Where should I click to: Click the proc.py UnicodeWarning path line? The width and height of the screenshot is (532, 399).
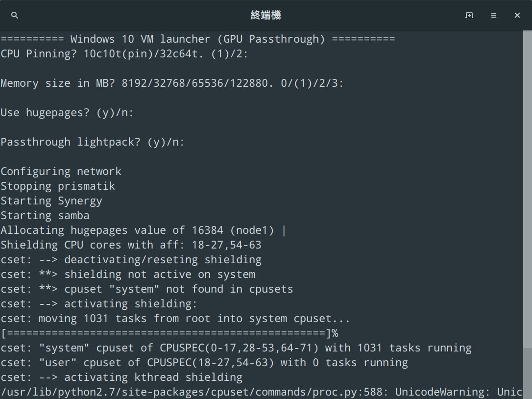tap(261, 392)
